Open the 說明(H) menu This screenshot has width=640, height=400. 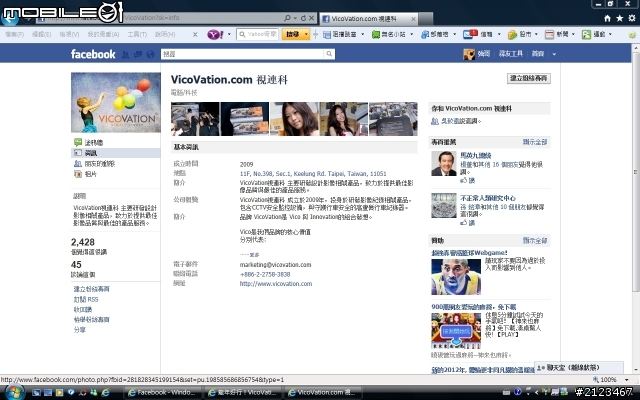coord(165,34)
